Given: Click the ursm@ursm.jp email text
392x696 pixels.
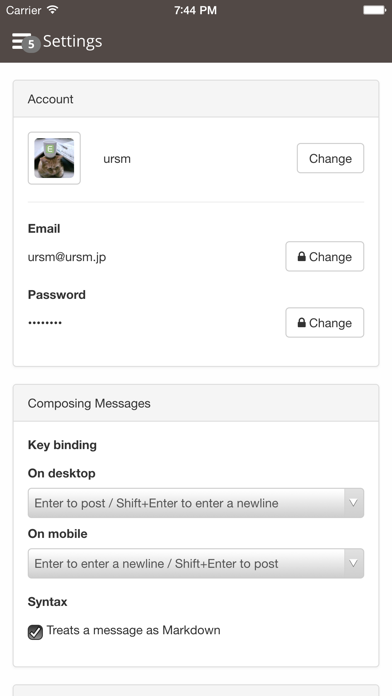Looking at the screenshot, I should click(67, 257).
